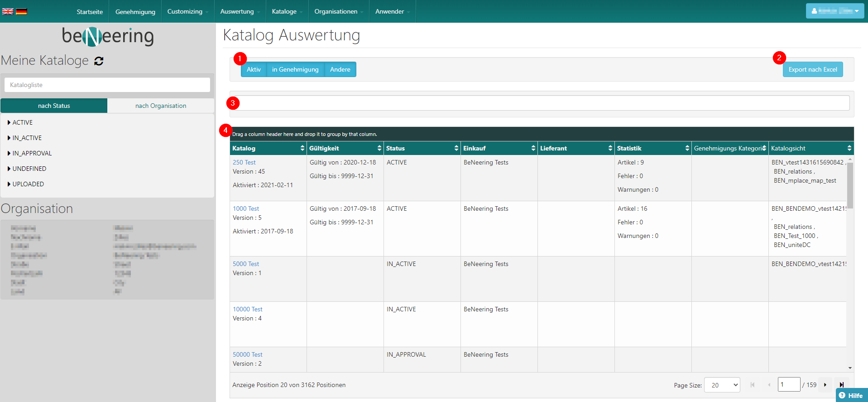
Task: Toggle the Aktiv filter button
Action: click(x=254, y=69)
